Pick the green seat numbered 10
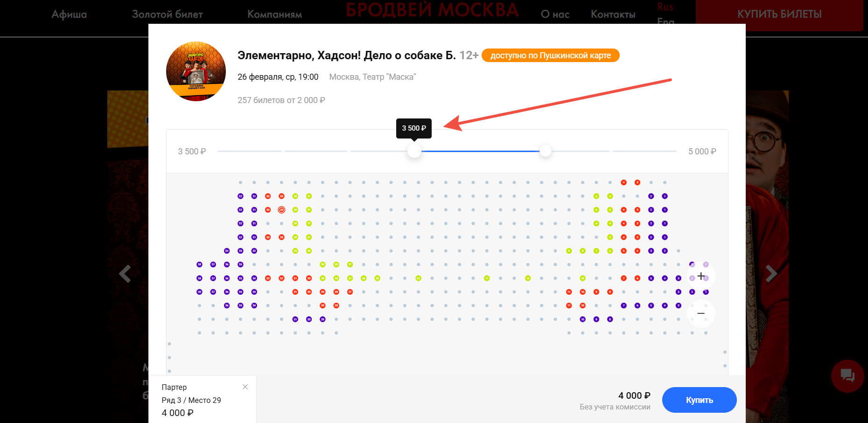This screenshot has height=423, width=868. [x=582, y=278]
